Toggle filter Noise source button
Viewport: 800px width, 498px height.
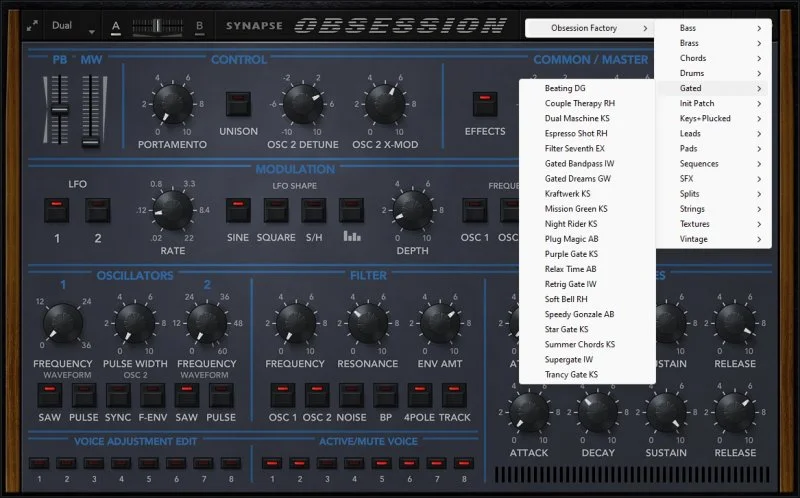[x=351, y=395]
